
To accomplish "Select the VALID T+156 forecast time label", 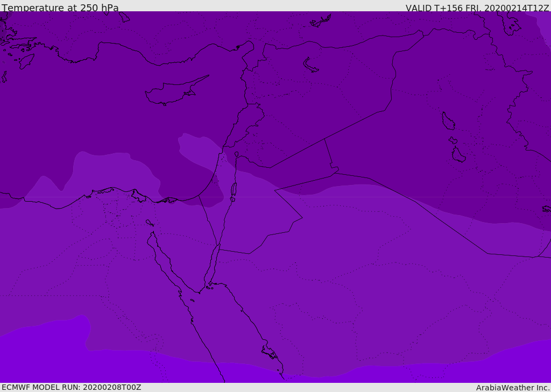I will click(x=477, y=8).
